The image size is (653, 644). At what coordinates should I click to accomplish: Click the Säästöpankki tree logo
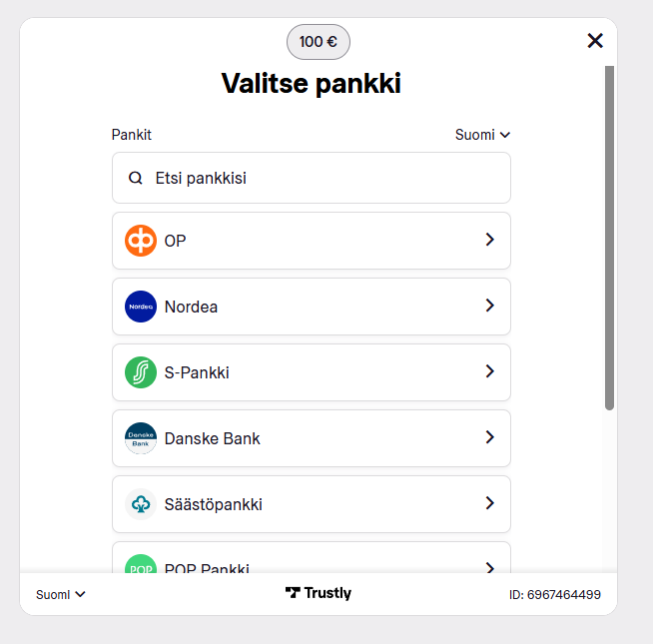click(141, 504)
